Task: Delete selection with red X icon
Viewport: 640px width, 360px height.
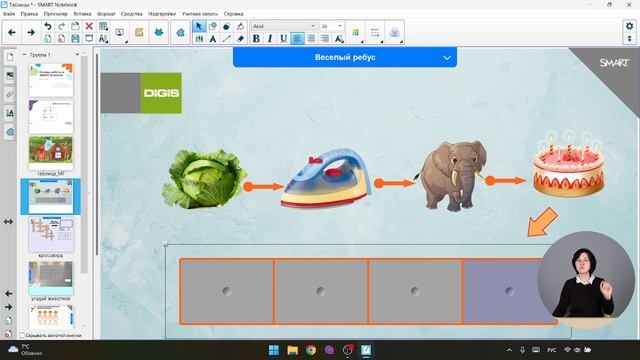Action: click(89, 26)
